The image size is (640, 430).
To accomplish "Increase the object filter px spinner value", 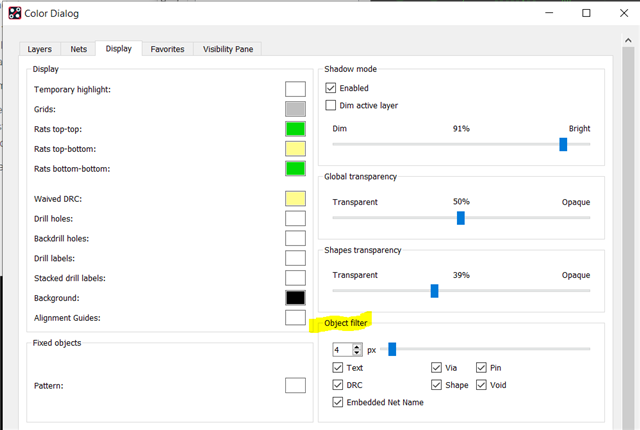I will coord(357,346).
